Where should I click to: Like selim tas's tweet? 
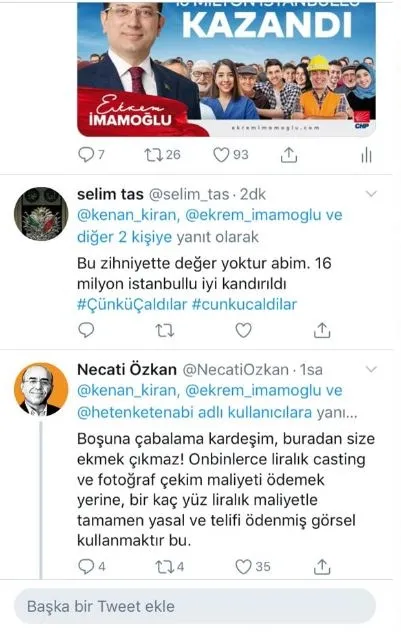[243, 330]
